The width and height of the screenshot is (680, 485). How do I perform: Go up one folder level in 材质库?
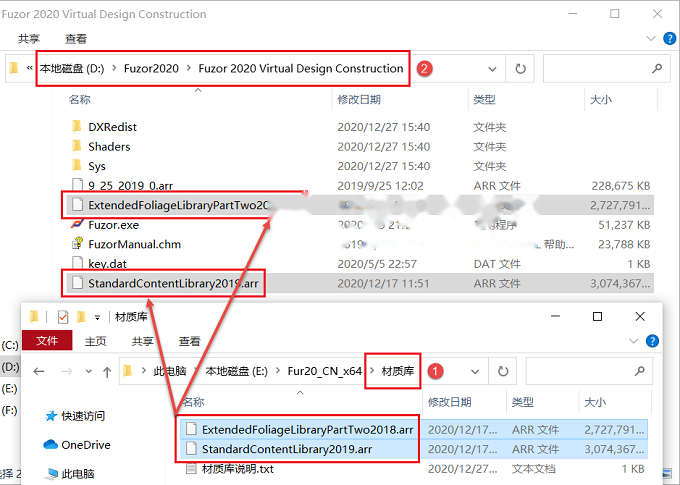coord(107,372)
